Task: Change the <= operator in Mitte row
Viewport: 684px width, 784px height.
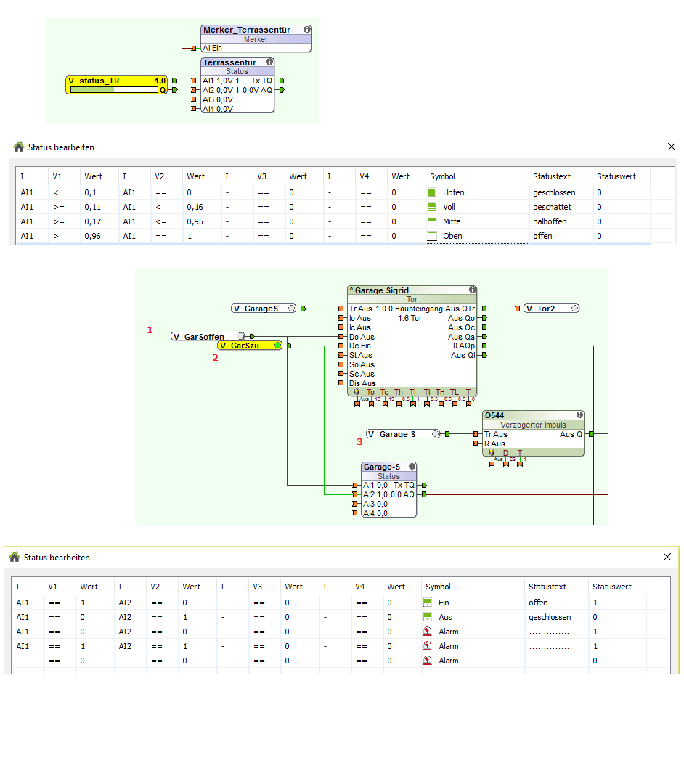Action: pyautogui.click(x=161, y=221)
